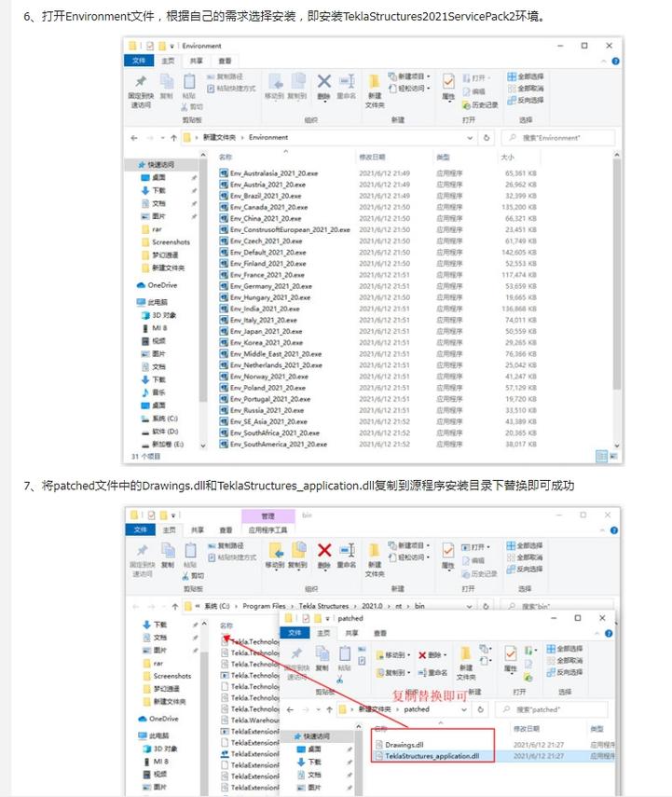Viewport: 672px width, 797px height.
Task: Expand Move To (移动到) dropdown in patched window
Action: pos(393,655)
